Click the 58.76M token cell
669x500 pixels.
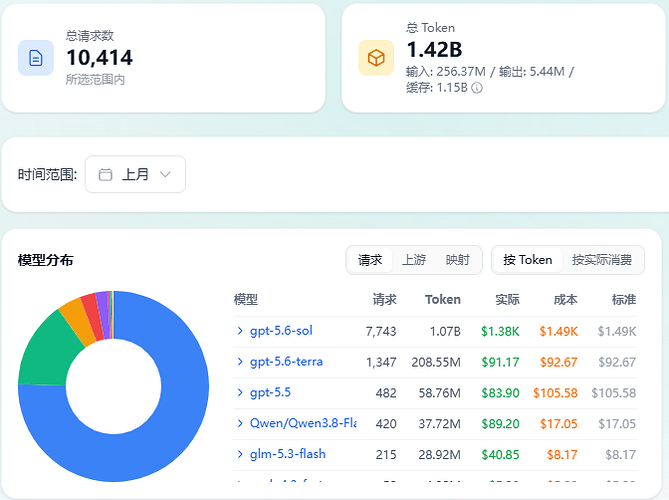coord(439,393)
